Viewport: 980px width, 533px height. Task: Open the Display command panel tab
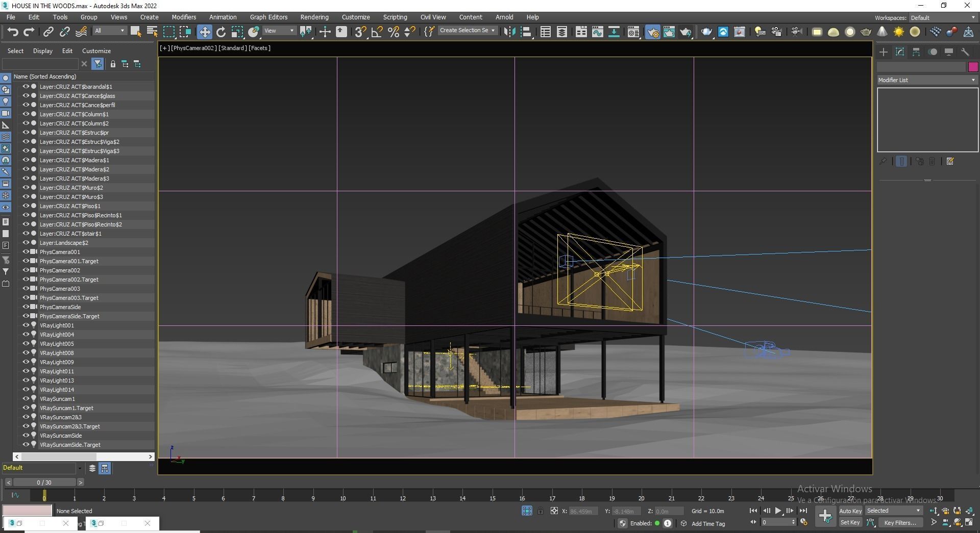949,52
